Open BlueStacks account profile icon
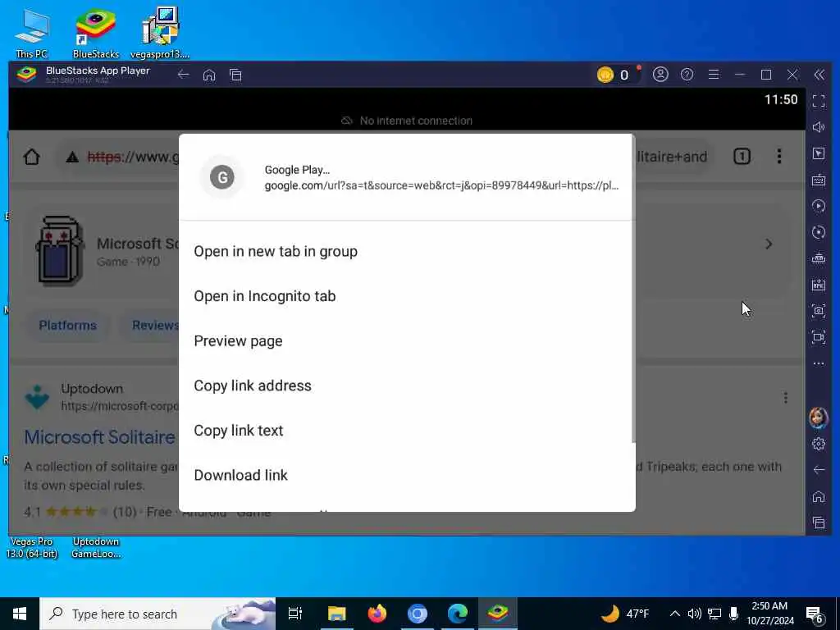The image size is (840, 630). (x=660, y=75)
